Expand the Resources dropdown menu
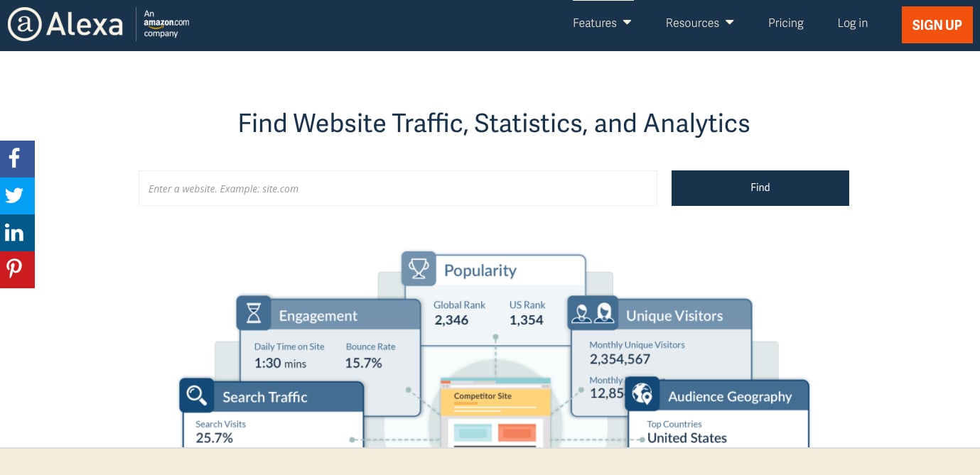The height and width of the screenshot is (475, 980). click(x=700, y=23)
